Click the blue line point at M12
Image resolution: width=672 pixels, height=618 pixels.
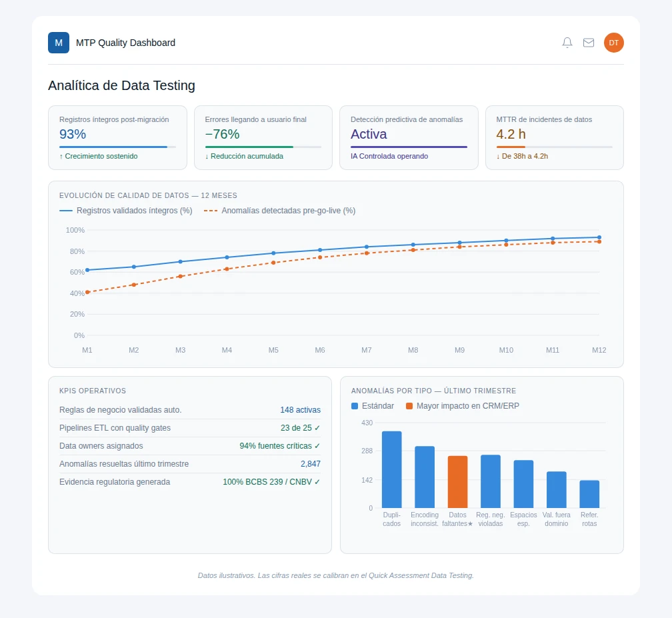click(599, 237)
